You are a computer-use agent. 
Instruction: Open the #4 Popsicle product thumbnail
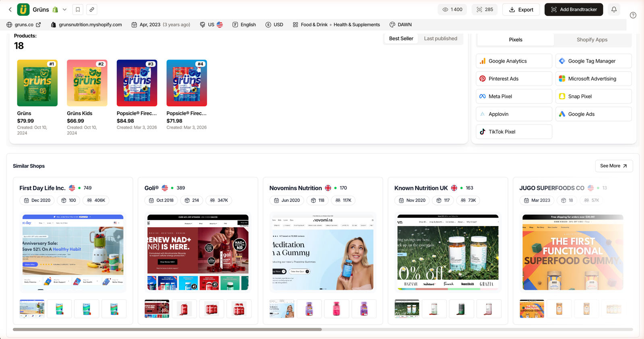click(187, 83)
